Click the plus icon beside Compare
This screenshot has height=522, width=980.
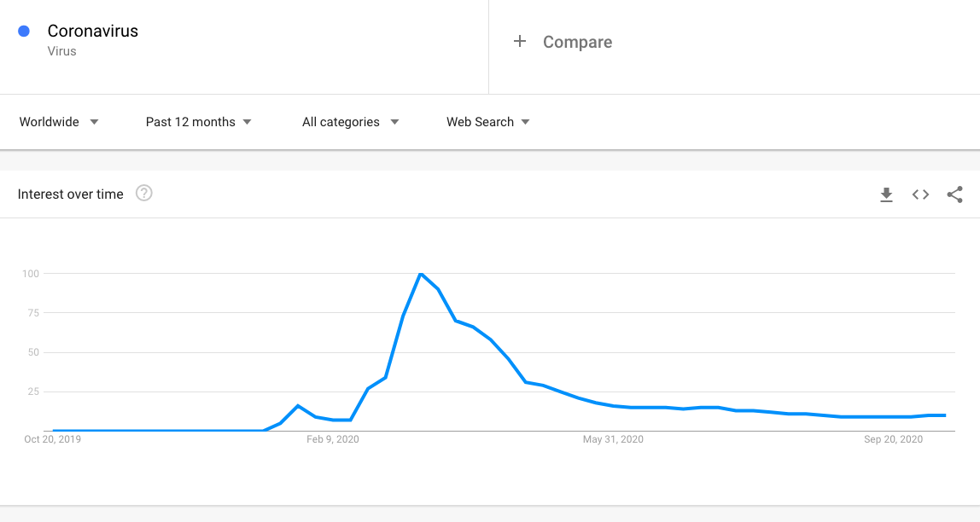pyautogui.click(x=519, y=42)
